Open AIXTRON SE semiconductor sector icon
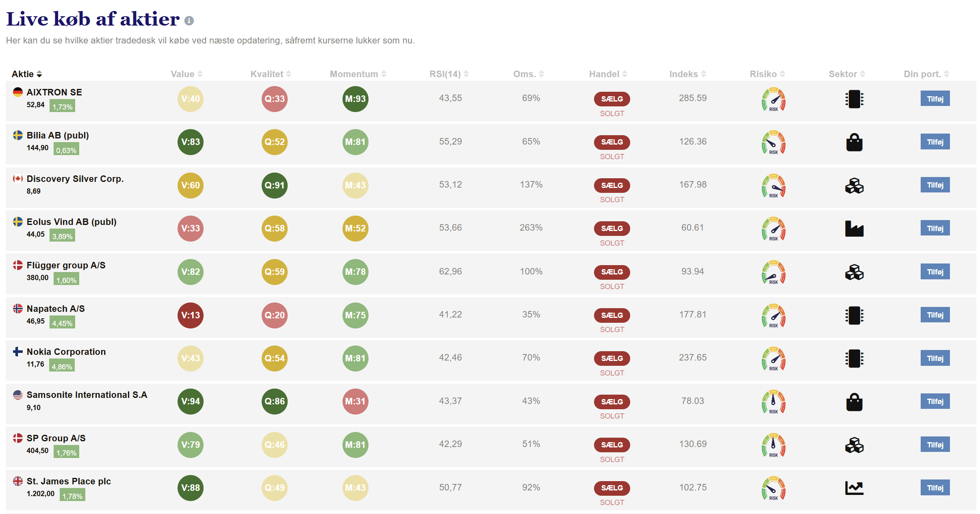 (x=854, y=99)
